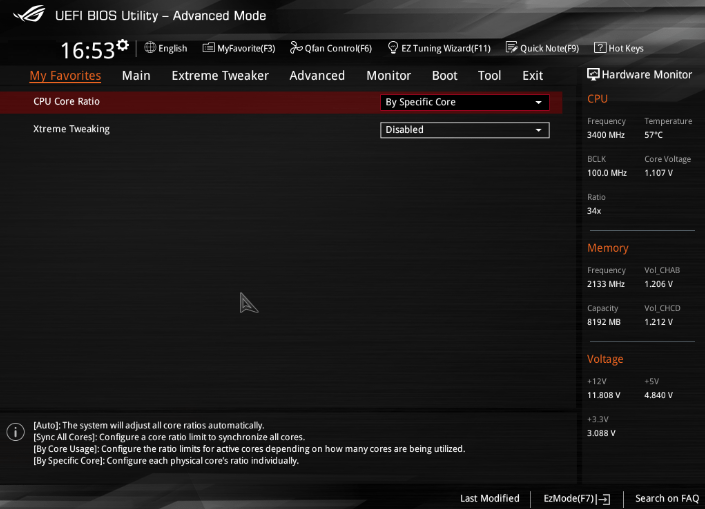Select English language option

click(173, 48)
